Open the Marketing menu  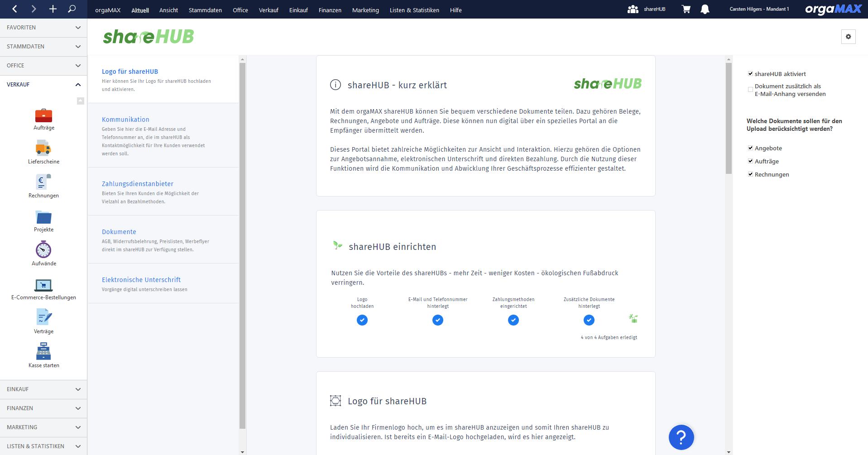click(x=365, y=10)
